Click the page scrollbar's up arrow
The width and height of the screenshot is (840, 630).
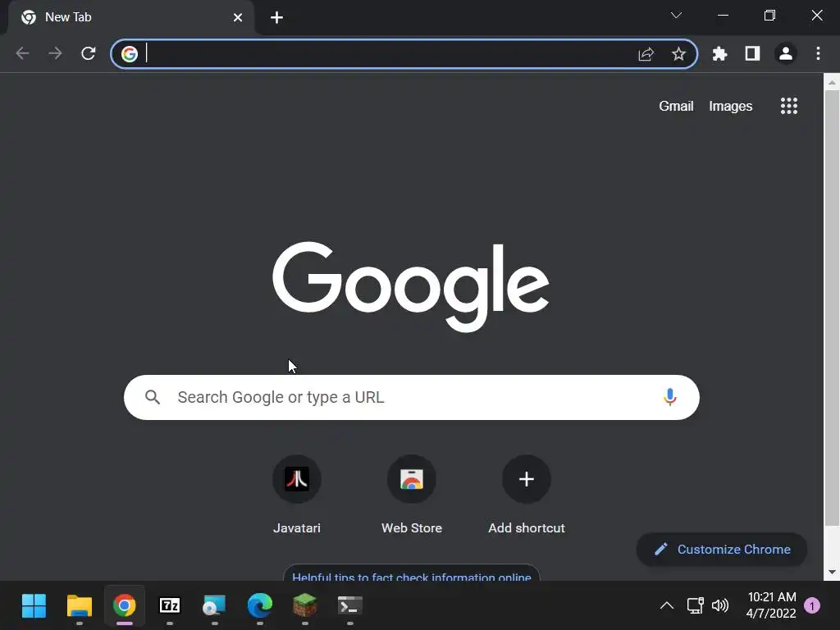[x=832, y=83]
